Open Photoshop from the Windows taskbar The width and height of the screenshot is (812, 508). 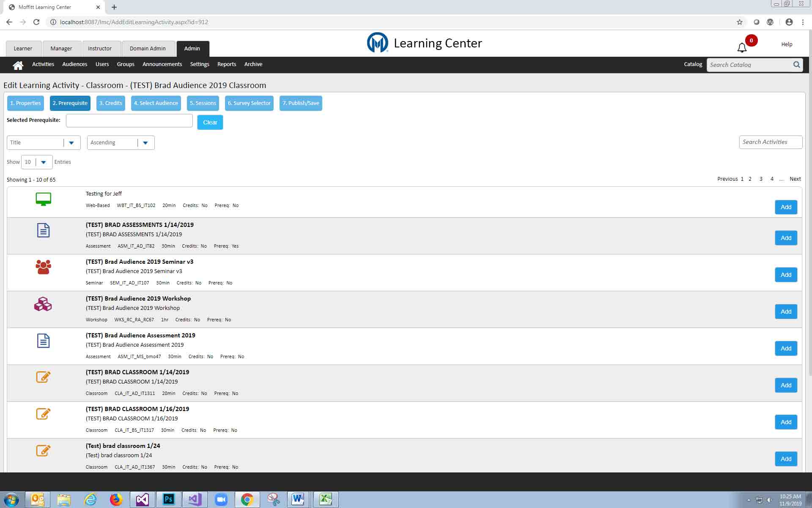[168, 500]
